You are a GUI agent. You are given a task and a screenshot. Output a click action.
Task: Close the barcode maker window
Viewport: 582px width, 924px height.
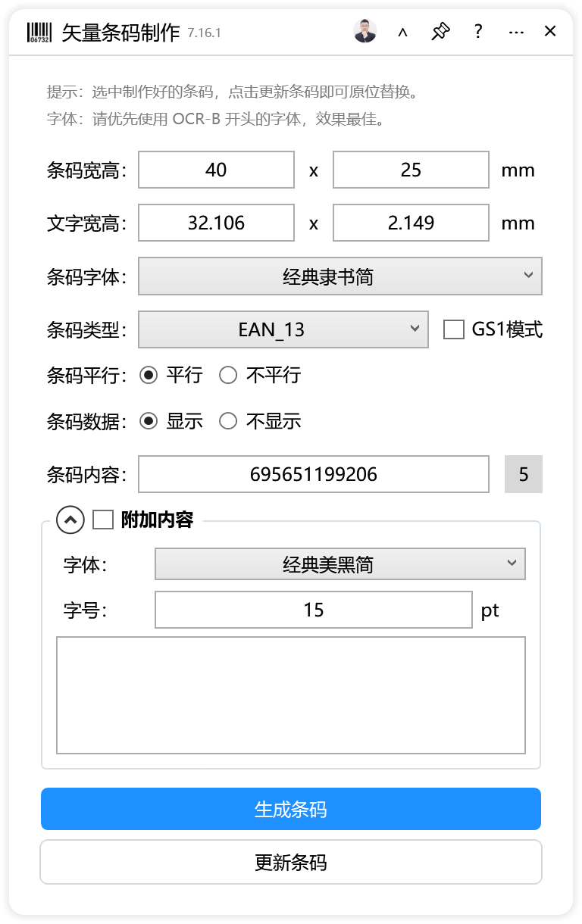551,31
